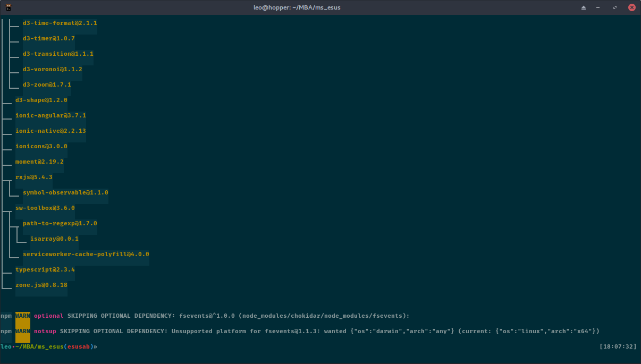Click the WARN label on the optional line

[x=23, y=316]
